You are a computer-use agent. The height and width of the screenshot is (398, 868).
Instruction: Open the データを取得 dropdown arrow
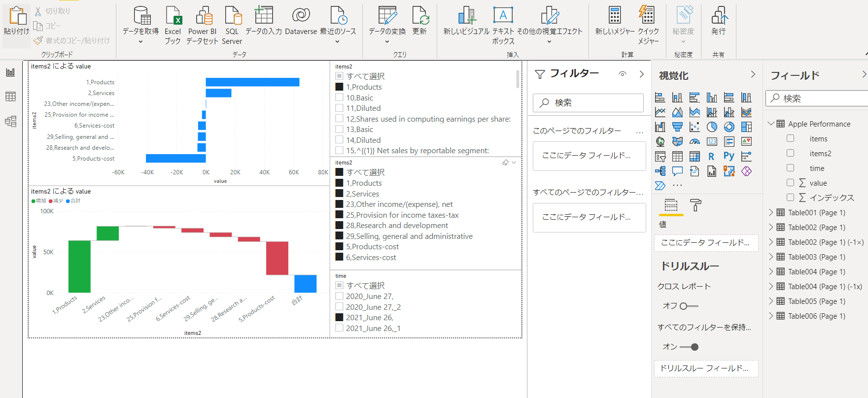(140, 42)
